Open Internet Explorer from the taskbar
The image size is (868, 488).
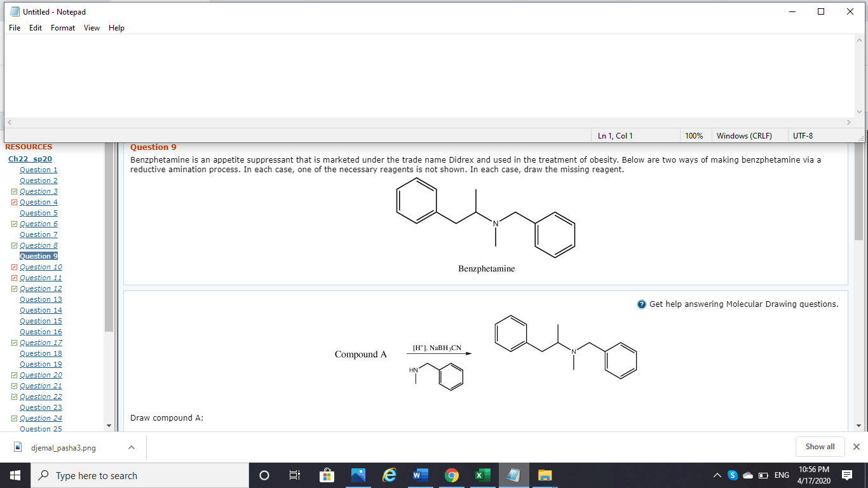(390, 475)
